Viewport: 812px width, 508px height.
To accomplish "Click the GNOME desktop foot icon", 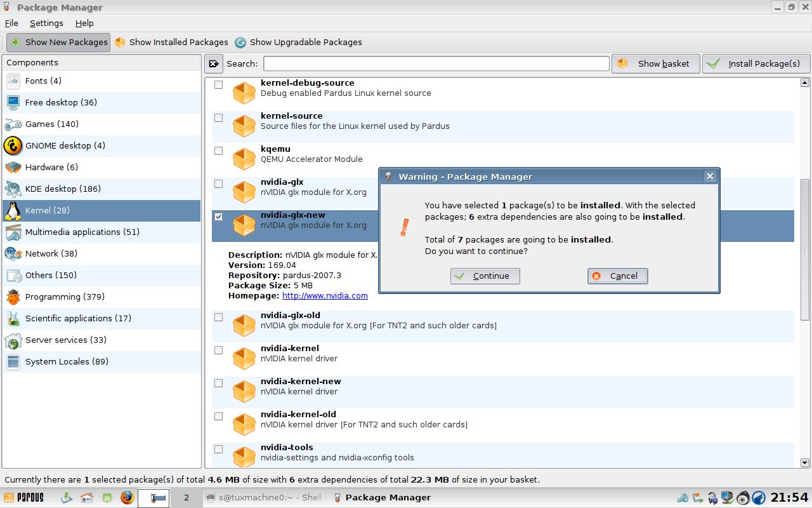I will (x=13, y=146).
